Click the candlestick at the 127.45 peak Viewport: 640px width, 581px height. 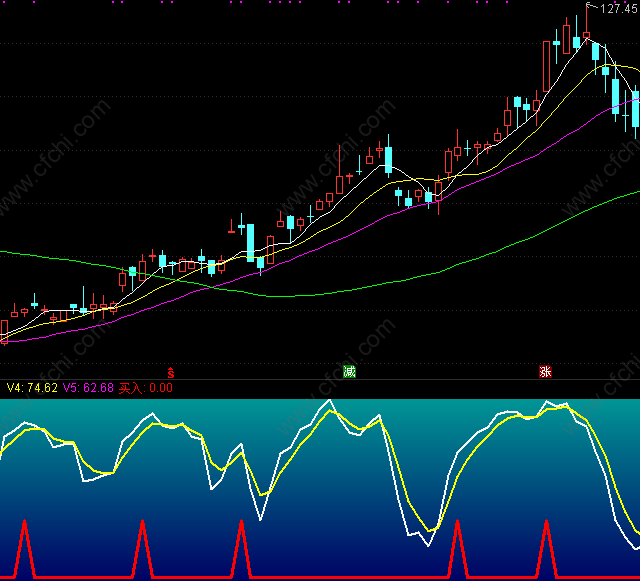pos(587,24)
